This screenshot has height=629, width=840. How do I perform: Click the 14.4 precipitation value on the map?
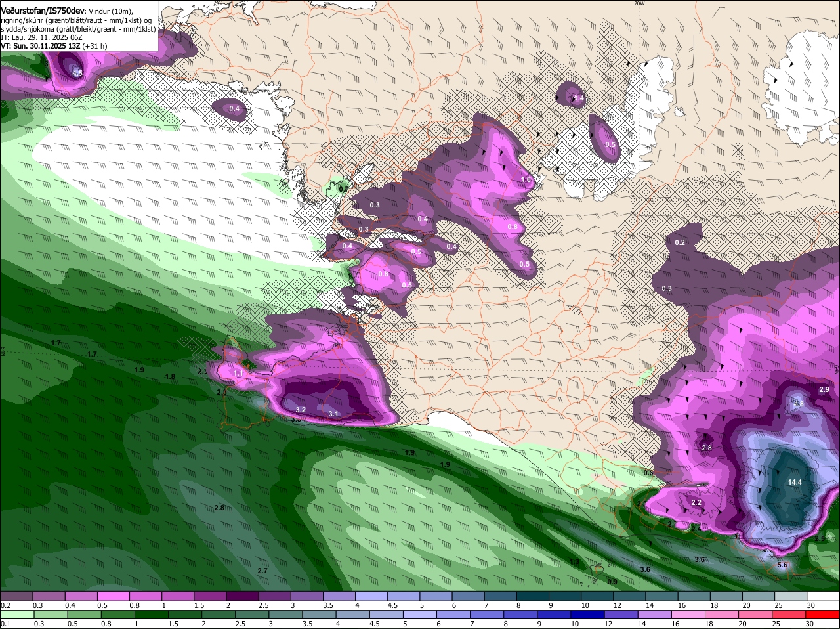point(795,482)
